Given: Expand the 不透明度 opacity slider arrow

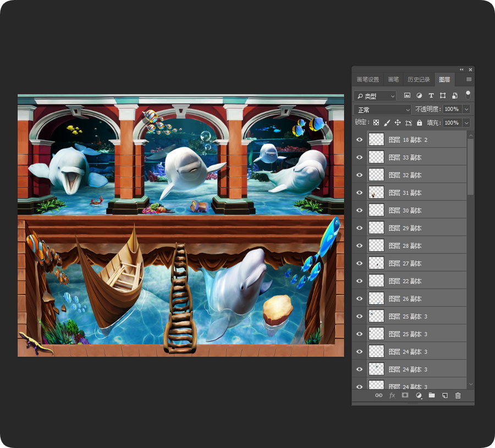Looking at the screenshot, I should [x=466, y=110].
